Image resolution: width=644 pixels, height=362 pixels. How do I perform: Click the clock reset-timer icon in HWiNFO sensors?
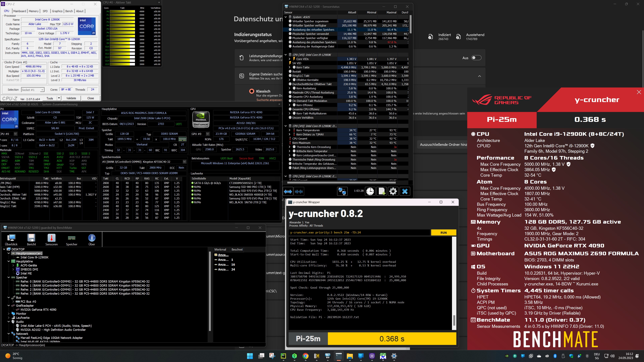370,191
